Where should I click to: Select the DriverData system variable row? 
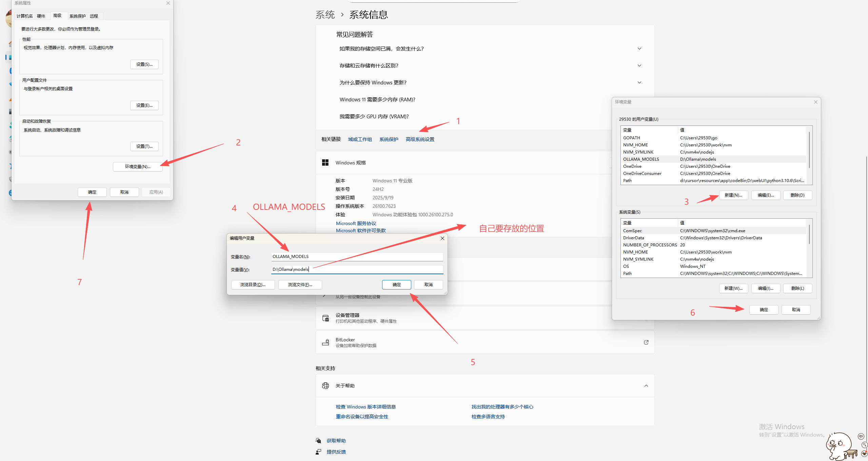(713, 238)
